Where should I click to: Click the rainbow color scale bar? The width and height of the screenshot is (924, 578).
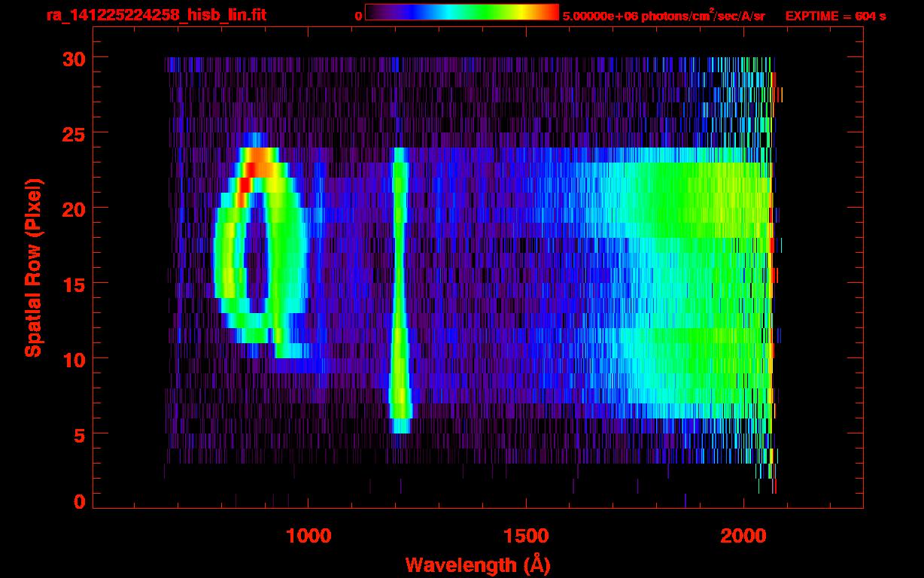(462, 12)
